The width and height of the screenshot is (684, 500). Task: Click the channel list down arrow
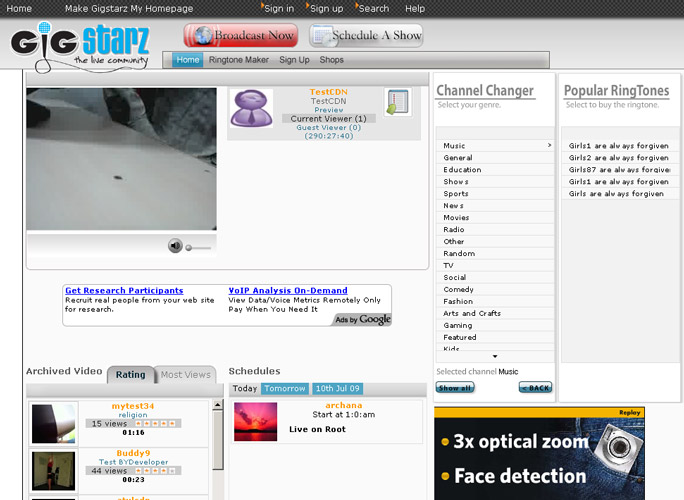[495, 356]
